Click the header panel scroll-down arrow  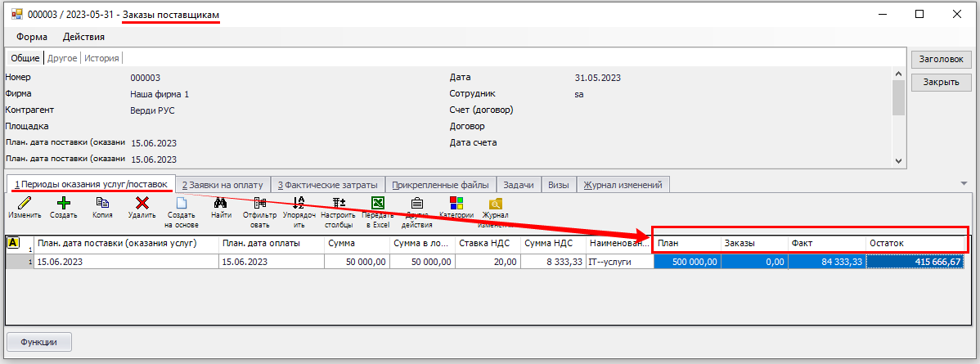click(x=898, y=161)
